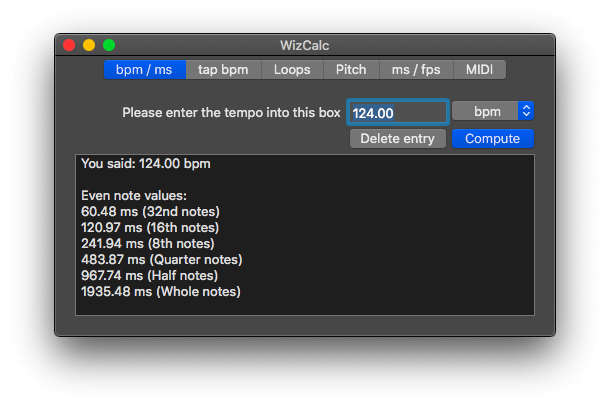
Task: Click the '1935.48 ms (Whole notes)' result
Action: [x=161, y=291]
